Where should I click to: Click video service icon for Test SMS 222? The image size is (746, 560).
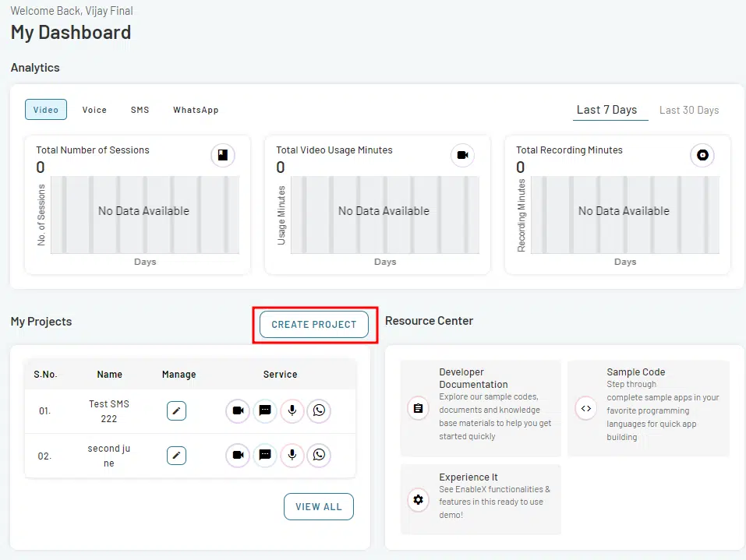tap(238, 410)
